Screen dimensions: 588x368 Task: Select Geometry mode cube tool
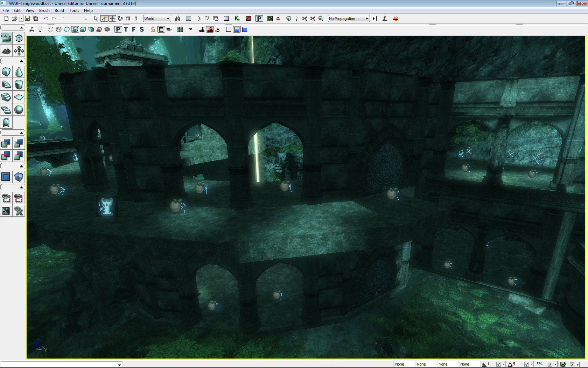click(19, 38)
